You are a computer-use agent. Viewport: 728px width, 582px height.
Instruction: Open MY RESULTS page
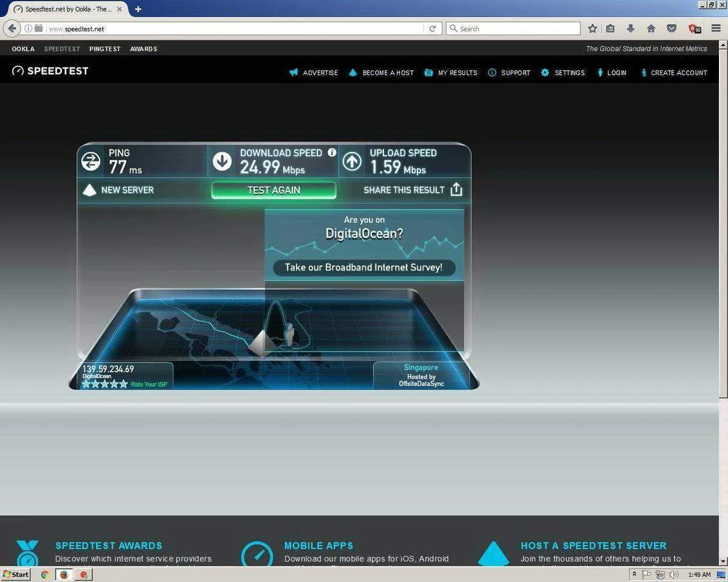(451, 73)
